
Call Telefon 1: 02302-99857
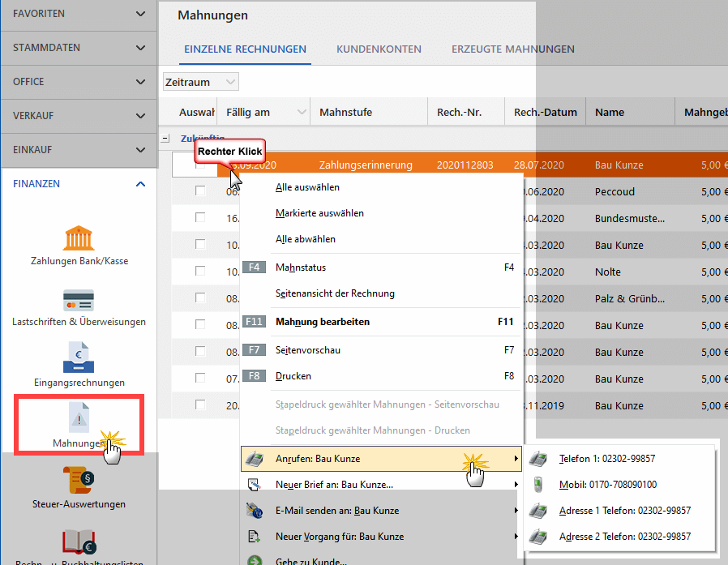(619, 459)
